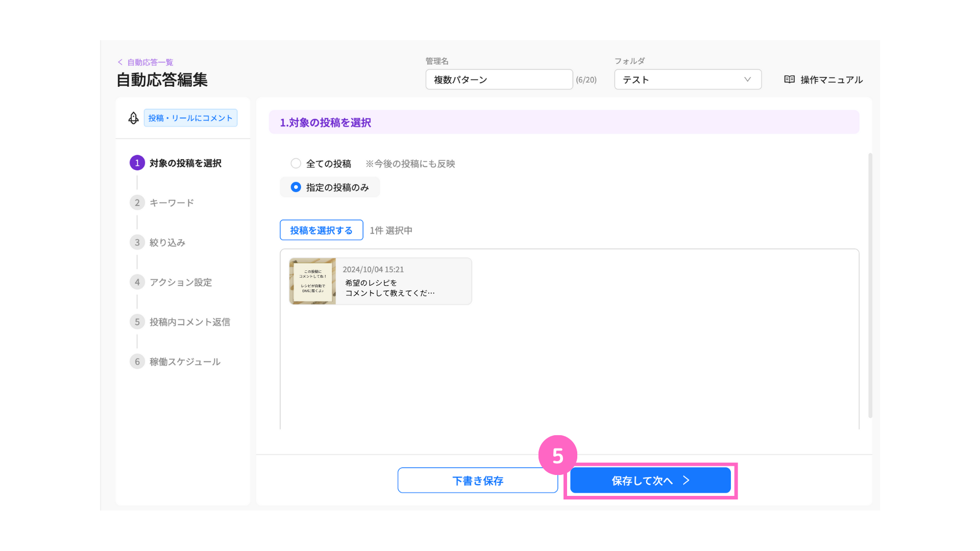Click the selected post thumbnail image

tap(312, 281)
